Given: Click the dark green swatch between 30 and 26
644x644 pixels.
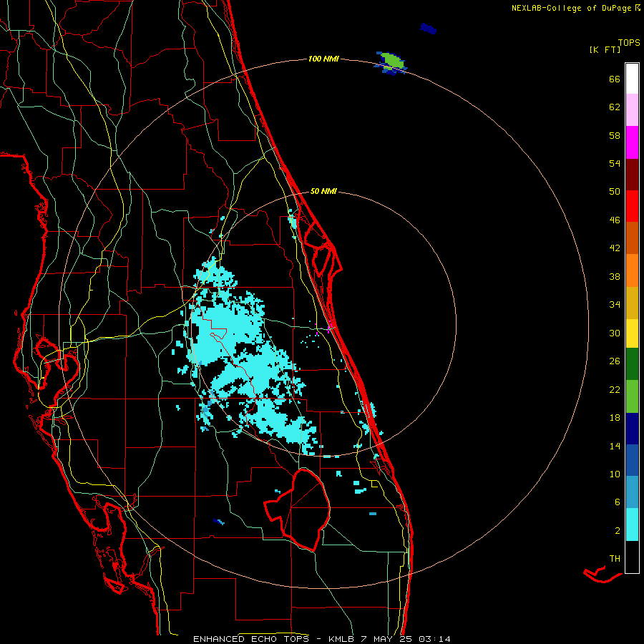Looking at the screenshot, I should (x=632, y=364).
